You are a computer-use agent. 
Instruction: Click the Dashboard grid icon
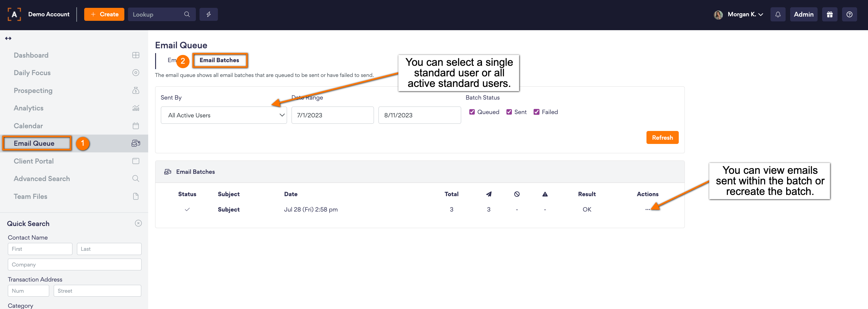pos(136,55)
